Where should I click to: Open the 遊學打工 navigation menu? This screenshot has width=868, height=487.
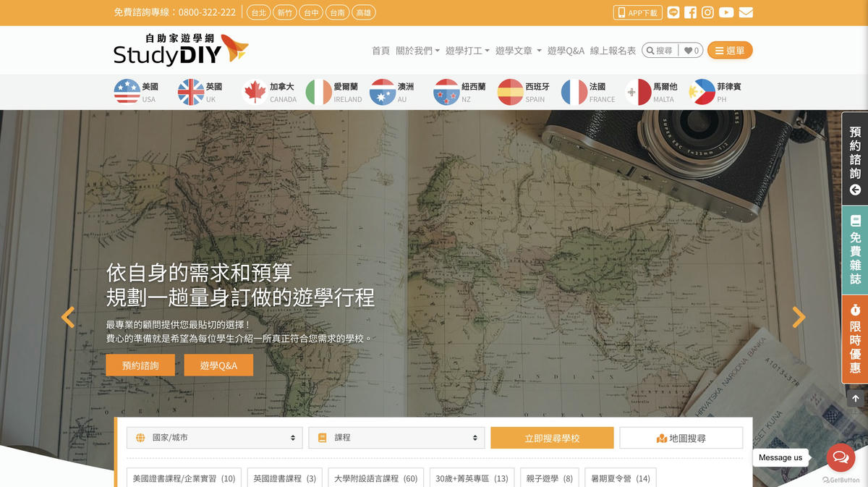click(467, 51)
